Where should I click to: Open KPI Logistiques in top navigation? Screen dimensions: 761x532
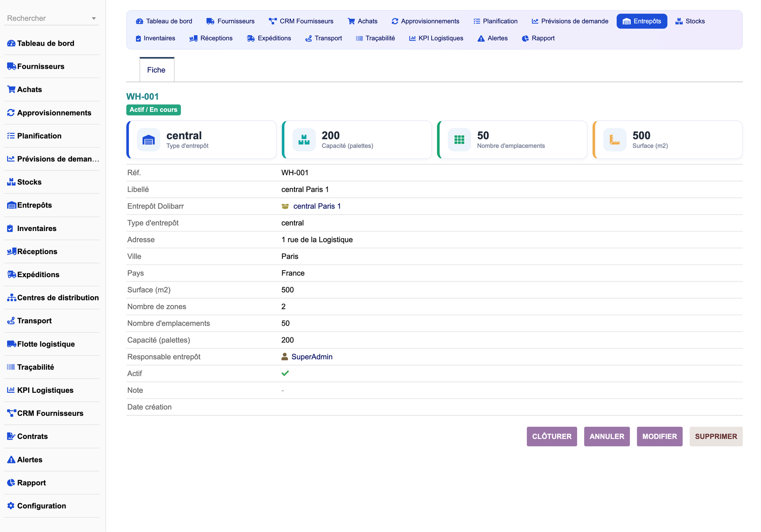click(x=436, y=38)
